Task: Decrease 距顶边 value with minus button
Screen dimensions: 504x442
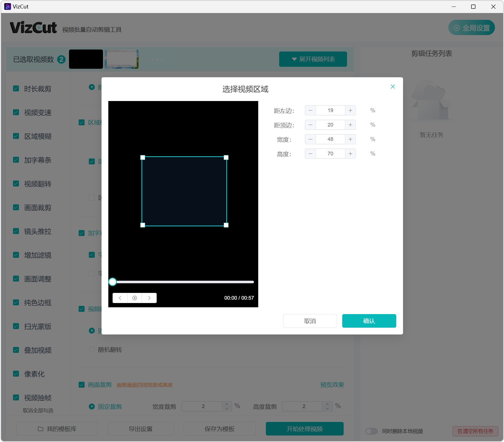Action: [x=311, y=125]
